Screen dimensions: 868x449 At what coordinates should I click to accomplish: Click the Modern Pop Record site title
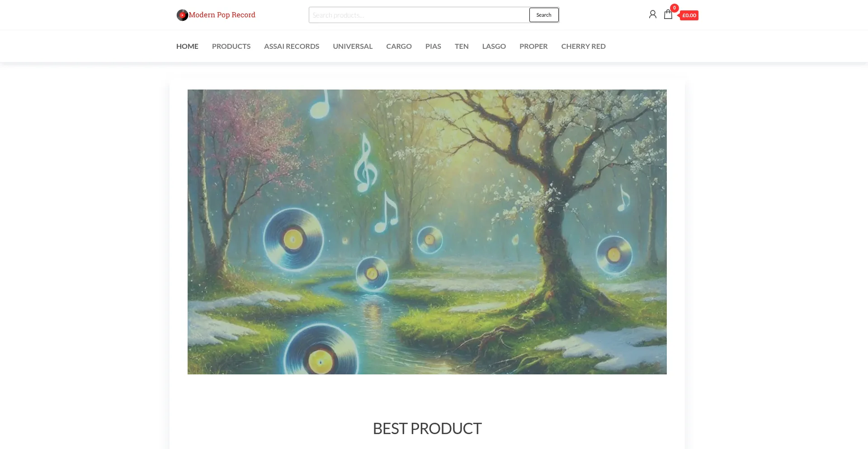[222, 15]
